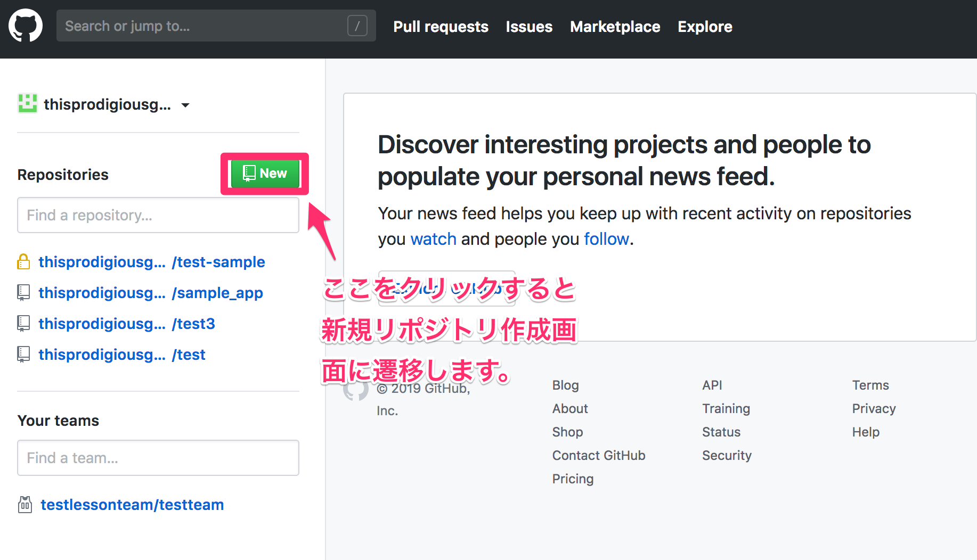This screenshot has height=560, width=977.
Task: Open the Status footer link
Action: tap(721, 432)
